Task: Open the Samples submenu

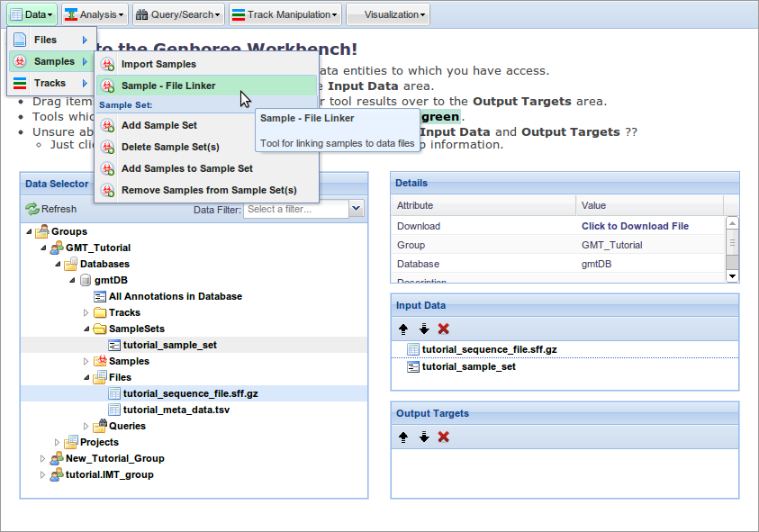Action: tap(52, 61)
